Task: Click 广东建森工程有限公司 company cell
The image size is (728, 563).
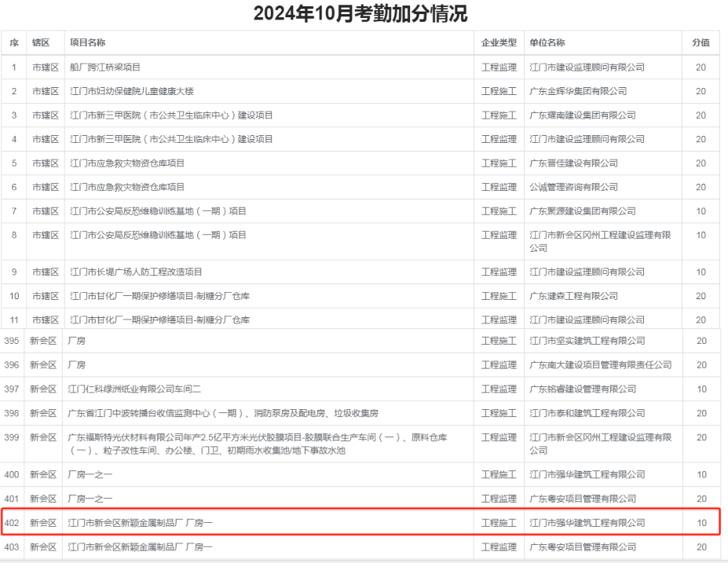Action: pyautogui.click(x=573, y=296)
